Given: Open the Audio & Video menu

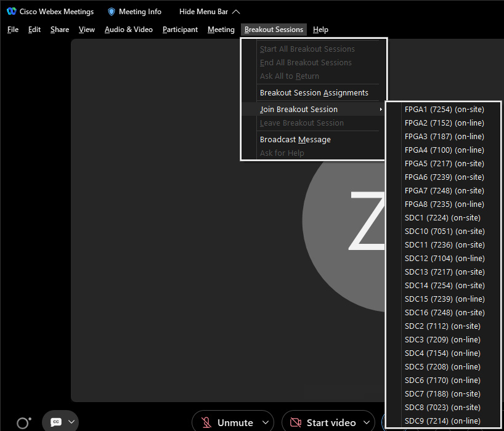Looking at the screenshot, I should pyautogui.click(x=129, y=30).
